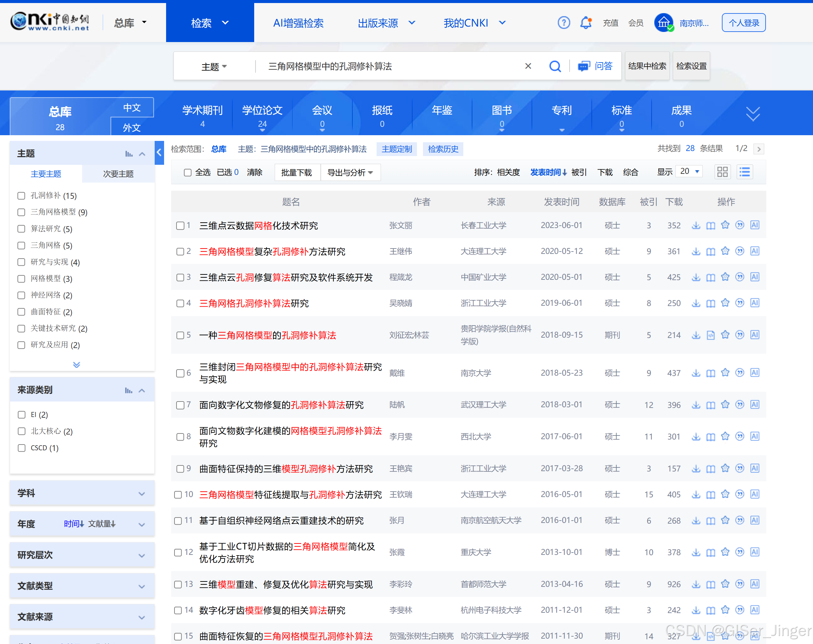813x644 pixels.
Task: Click AI icon for 吴晓婧 paper row
Action: [x=754, y=303]
